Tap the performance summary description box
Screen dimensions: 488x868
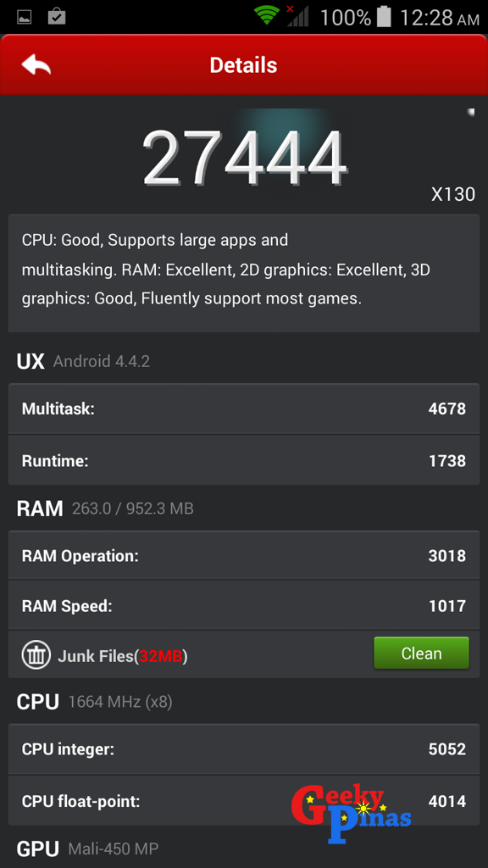pos(244,274)
